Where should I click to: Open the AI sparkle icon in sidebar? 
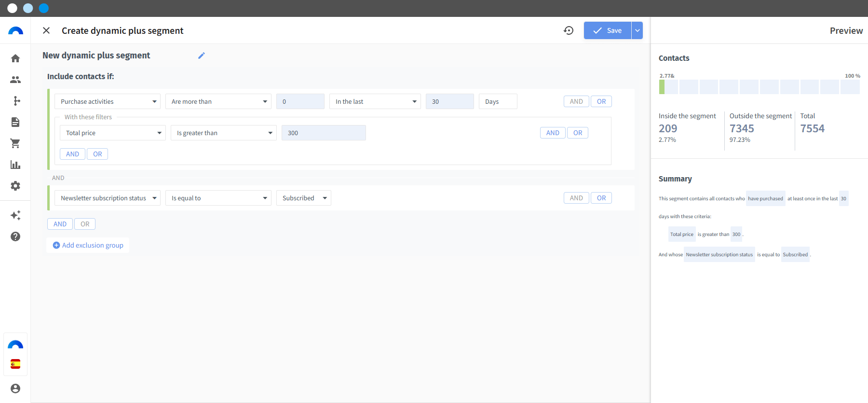tap(15, 215)
